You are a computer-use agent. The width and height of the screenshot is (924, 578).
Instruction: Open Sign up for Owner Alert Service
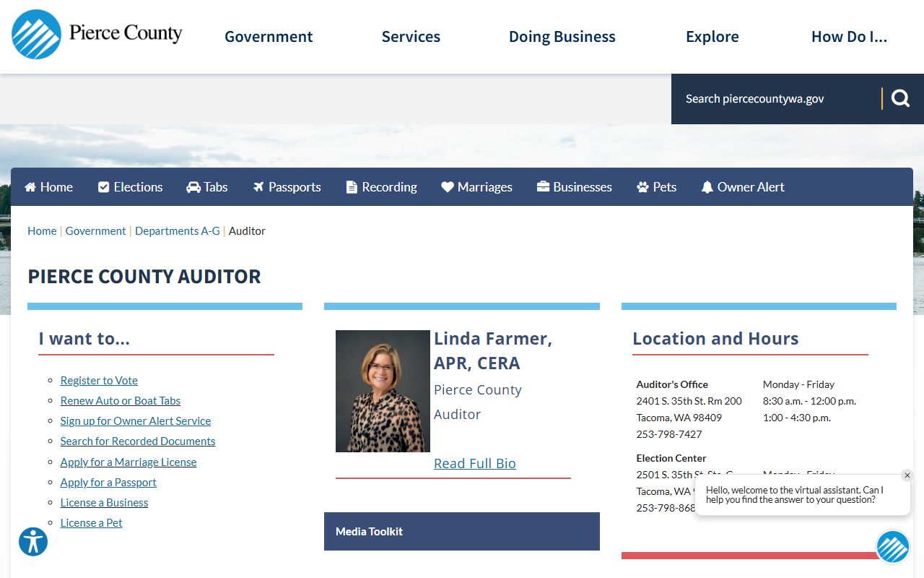[x=136, y=421]
